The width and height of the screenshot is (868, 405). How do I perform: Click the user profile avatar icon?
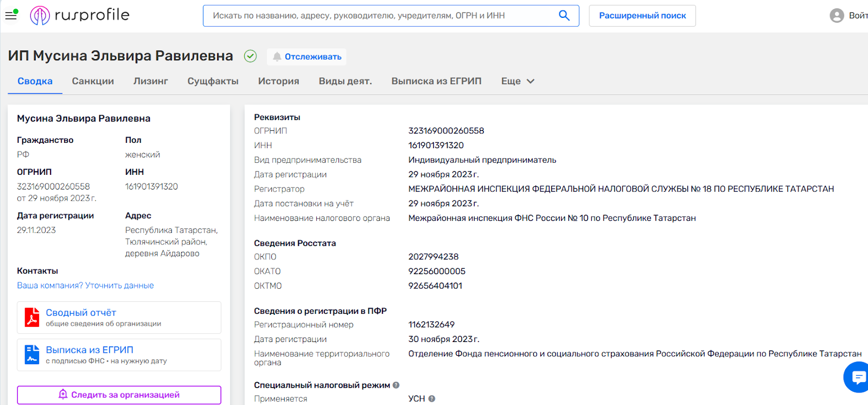point(837,16)
